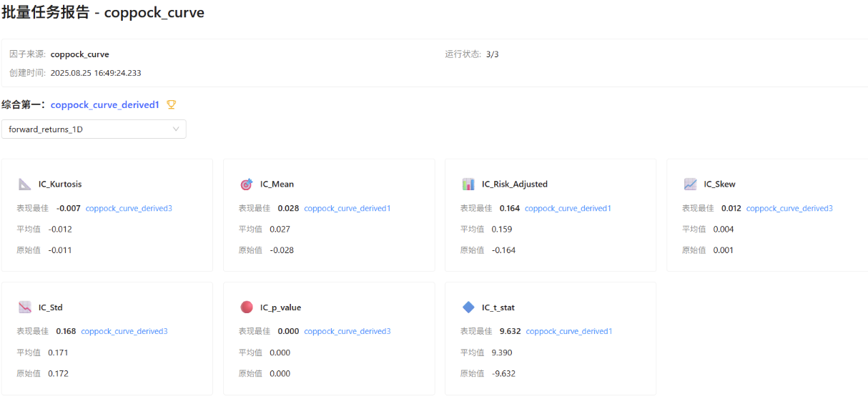This screenshot has height=399, width=868.
Task: Open the top-ranked coppock_curve_derived1 link
Action: click(104, 104)
